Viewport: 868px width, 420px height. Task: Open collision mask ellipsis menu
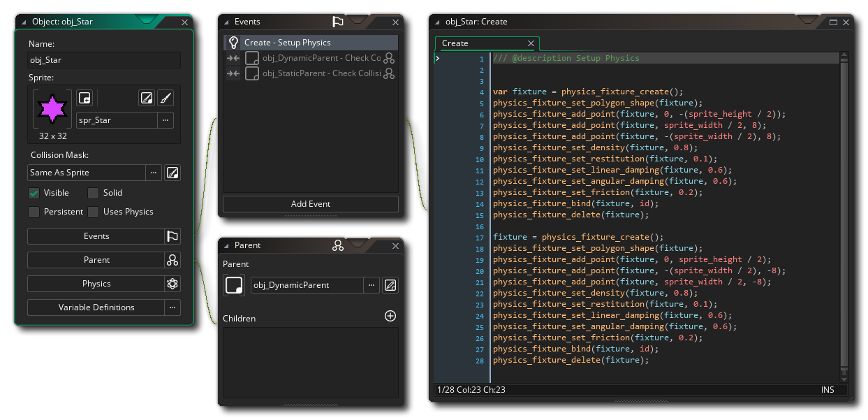pyautogui.click(x=154, y=173)
